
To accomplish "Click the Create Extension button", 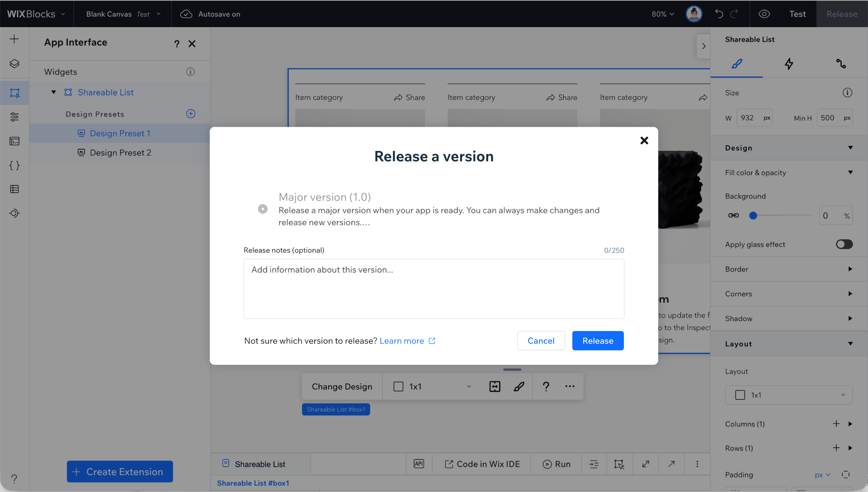I will pyautogui.click(x=120, y=472).
